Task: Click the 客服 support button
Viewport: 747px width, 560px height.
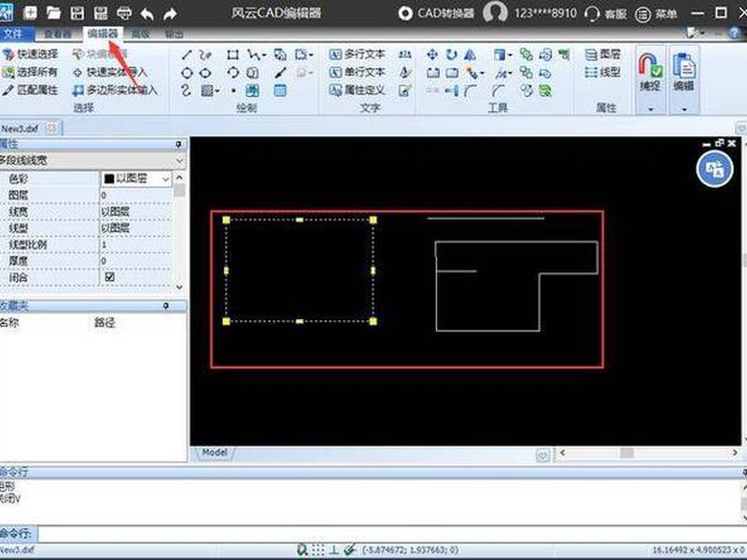Action: coord(605,14)
